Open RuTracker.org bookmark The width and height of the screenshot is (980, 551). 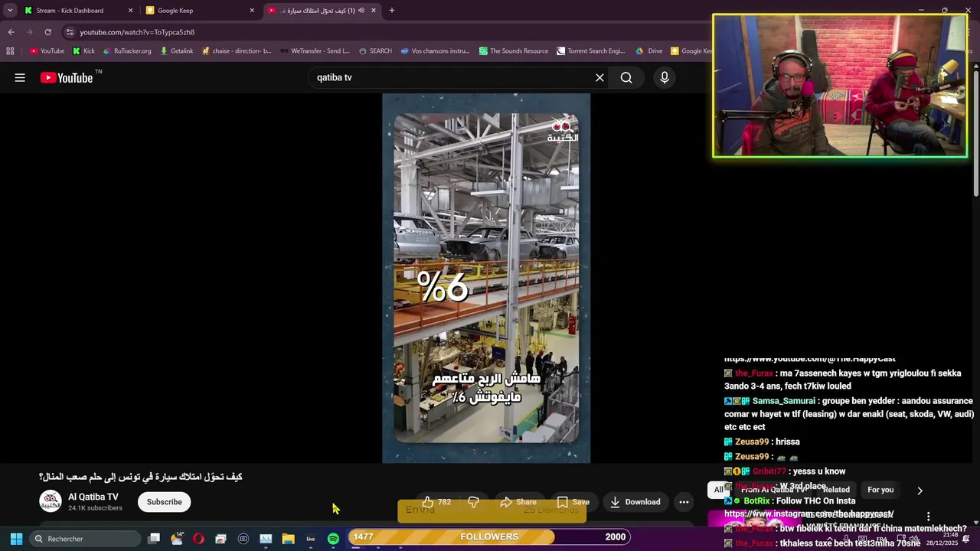(x=127, y=51)
